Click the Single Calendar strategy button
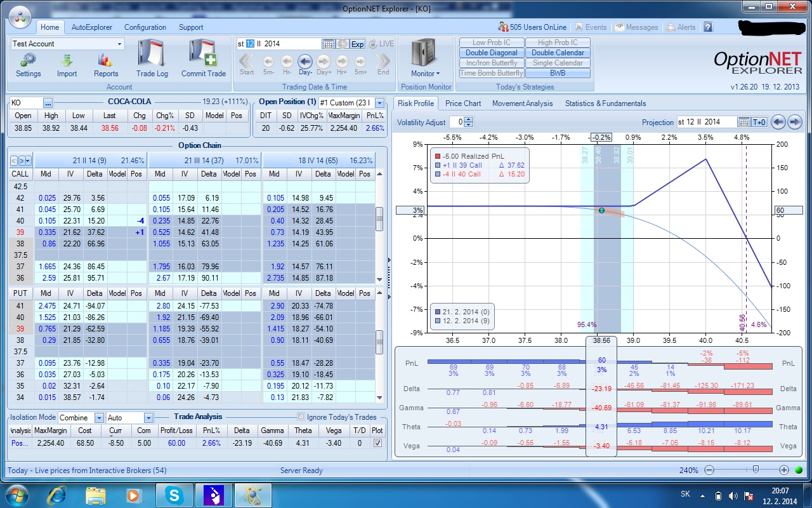812x508 pixels. [558, 63]
